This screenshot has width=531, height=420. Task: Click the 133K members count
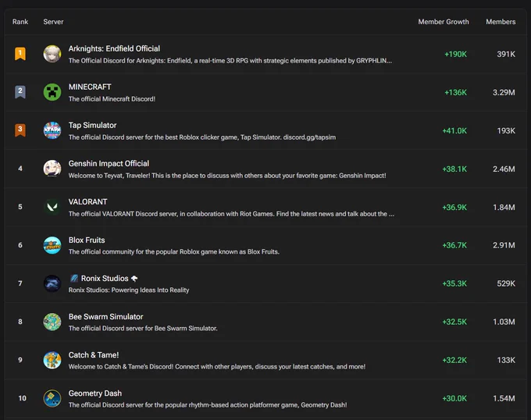pos(506,360)
